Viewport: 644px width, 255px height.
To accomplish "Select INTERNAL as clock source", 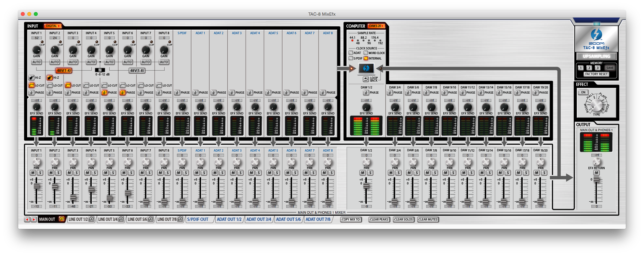I will [x=366, y=58].
